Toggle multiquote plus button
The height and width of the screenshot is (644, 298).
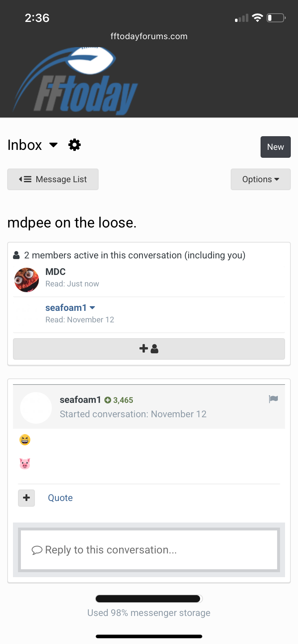27,498
